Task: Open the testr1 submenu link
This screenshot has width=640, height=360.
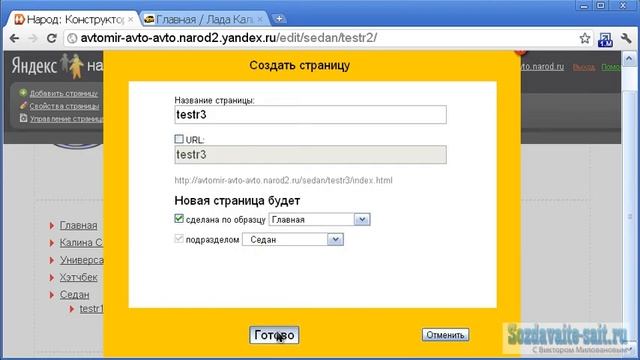Action: click(x=91, y=309)
